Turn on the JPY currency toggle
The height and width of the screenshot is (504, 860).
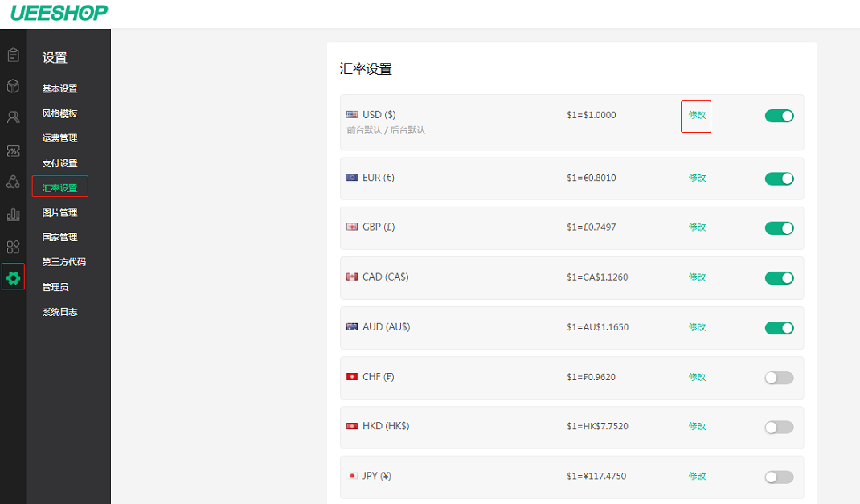coord(779,477)
